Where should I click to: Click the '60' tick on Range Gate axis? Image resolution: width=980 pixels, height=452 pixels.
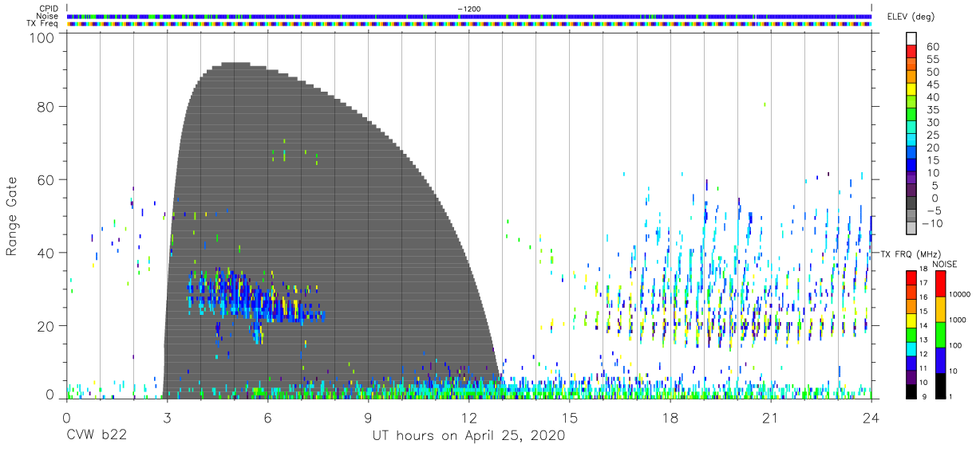[x=47, y=179]
